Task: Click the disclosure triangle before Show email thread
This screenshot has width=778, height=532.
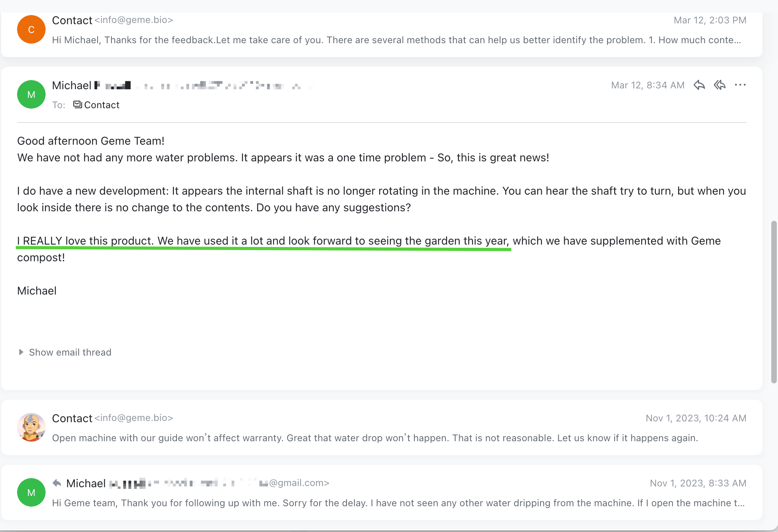Action: click(21, 352)
